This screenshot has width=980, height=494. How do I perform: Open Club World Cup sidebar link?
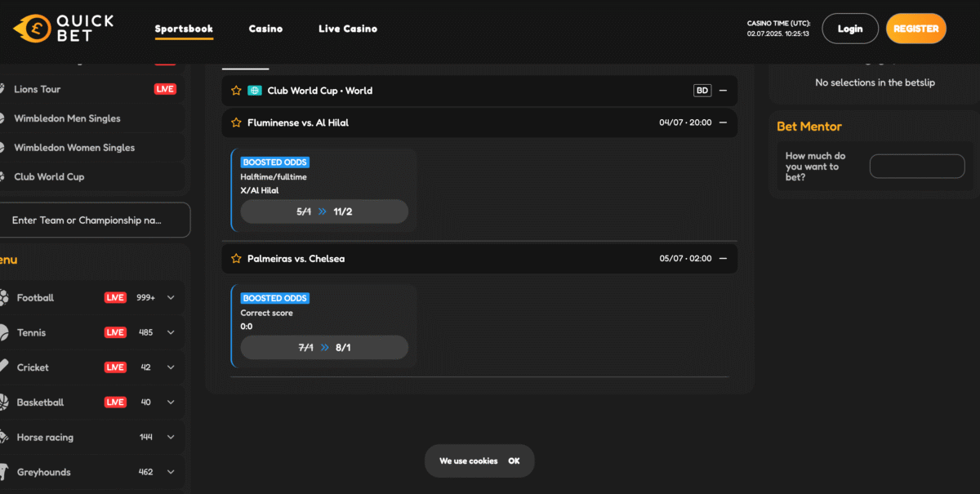pyautogui.click(x=49, y=176)
